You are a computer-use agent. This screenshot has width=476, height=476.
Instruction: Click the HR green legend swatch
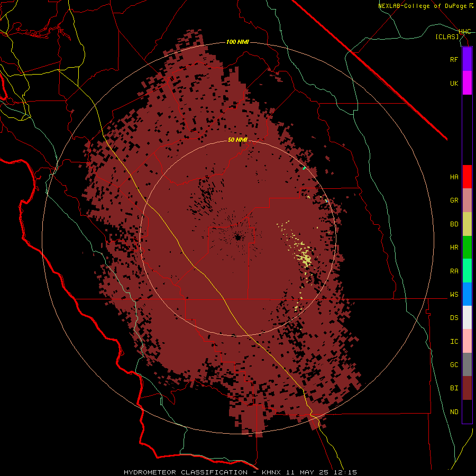467,248
